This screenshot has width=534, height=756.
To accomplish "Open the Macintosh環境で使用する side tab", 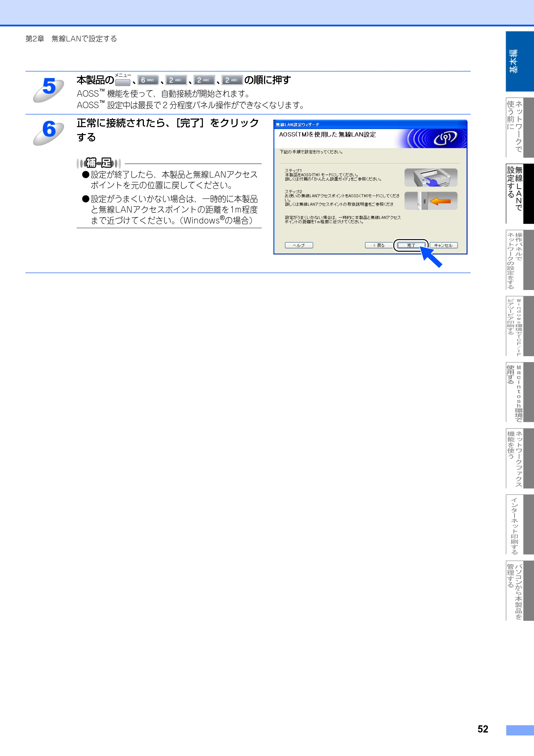I will tap(520, 392).
